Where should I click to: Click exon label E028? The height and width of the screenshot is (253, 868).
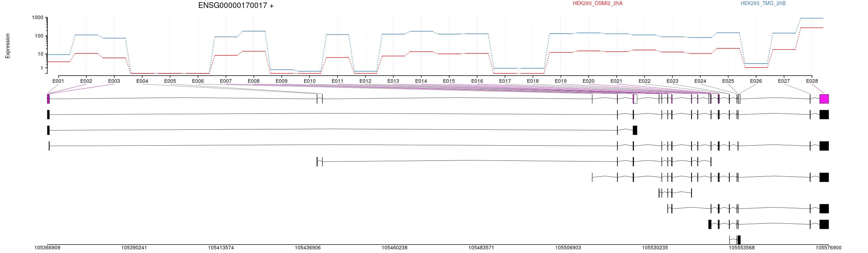(x=812, y=81)
